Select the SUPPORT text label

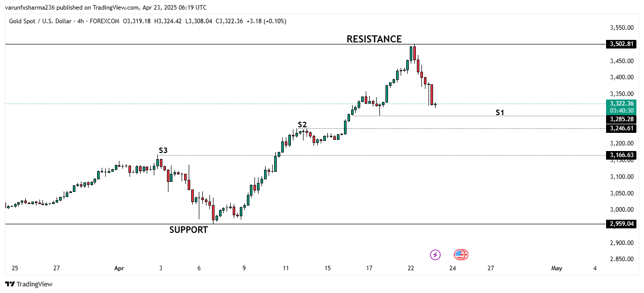(x=188, y=230)
